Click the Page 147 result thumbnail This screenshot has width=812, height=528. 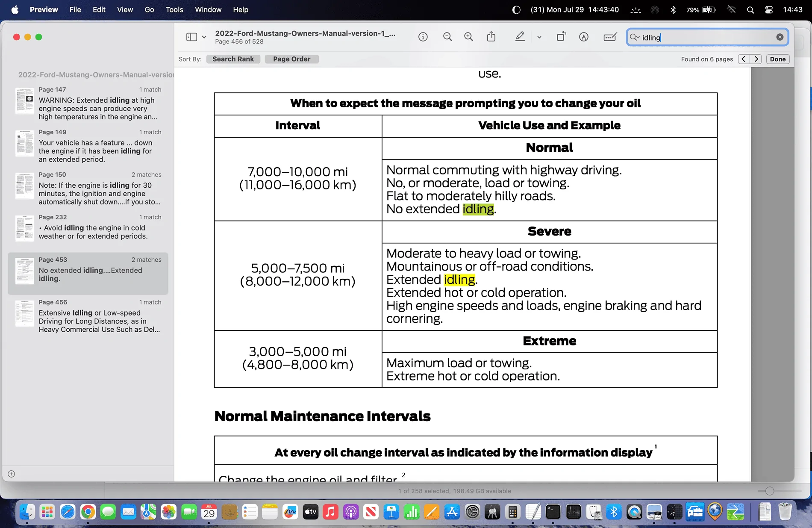[25, 101]
